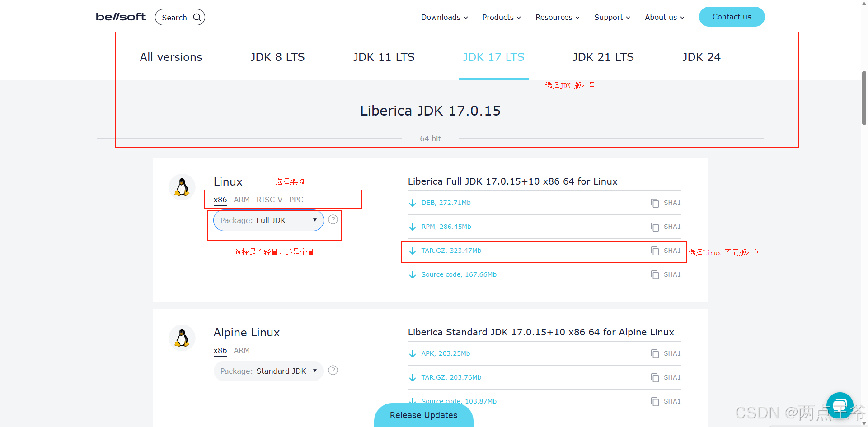Download TAR.GZ, 323.47Mb package link
The image size is (868, 427).
(451, 251)
